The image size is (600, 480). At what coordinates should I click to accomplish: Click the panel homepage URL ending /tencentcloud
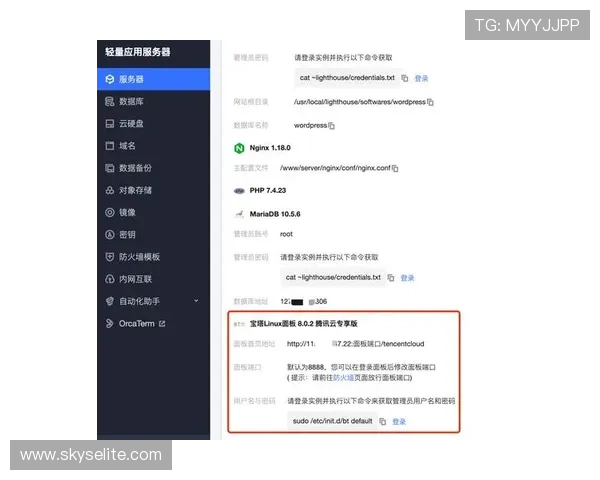[355, 344]
